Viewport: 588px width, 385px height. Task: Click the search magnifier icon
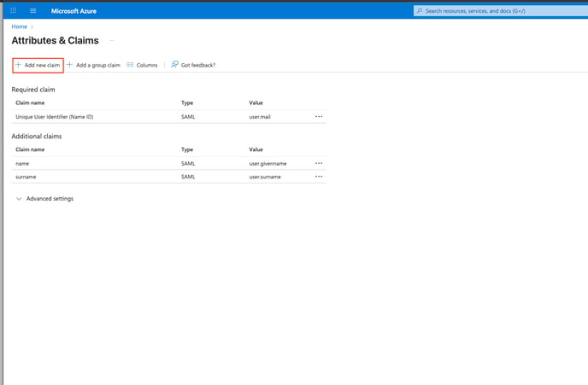click(420, 11)
